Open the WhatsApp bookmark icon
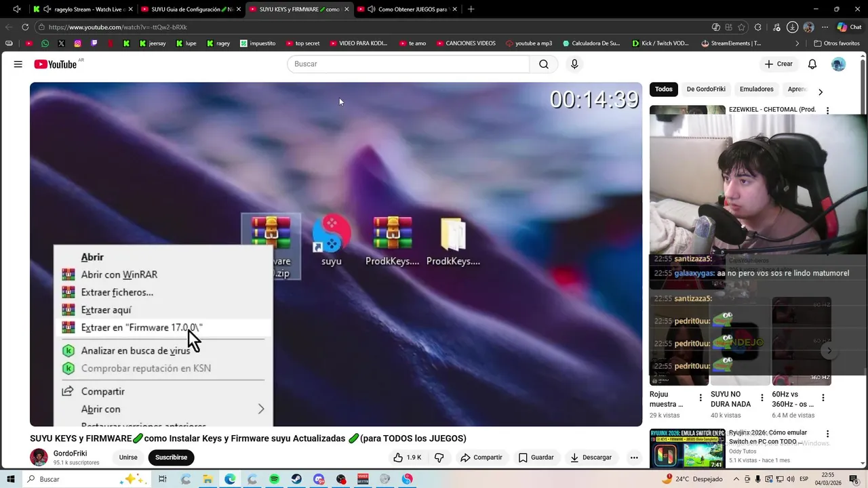 coord(45,43)
